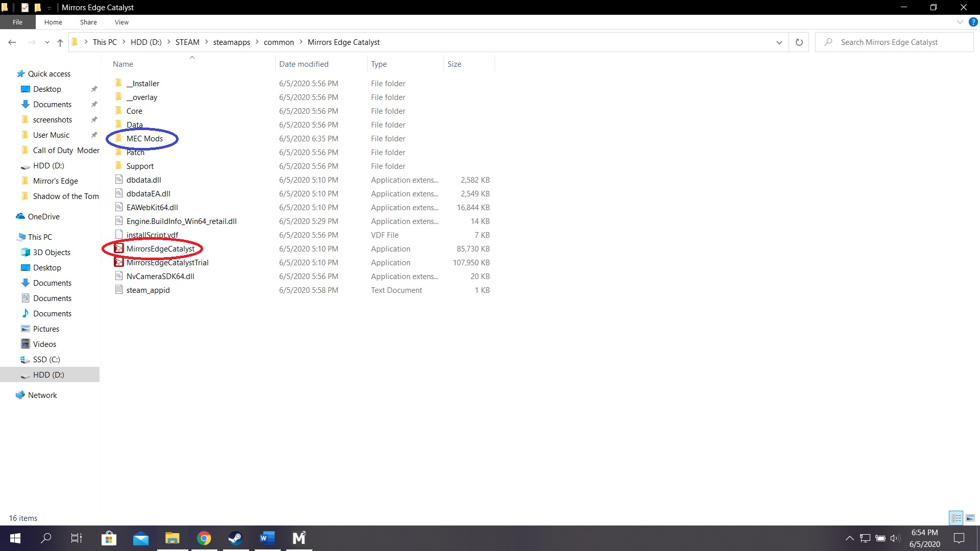The image size is (980, 551).
Task: Navigate to steamapps in breadcrumb path
Action: tap(231, 42)
